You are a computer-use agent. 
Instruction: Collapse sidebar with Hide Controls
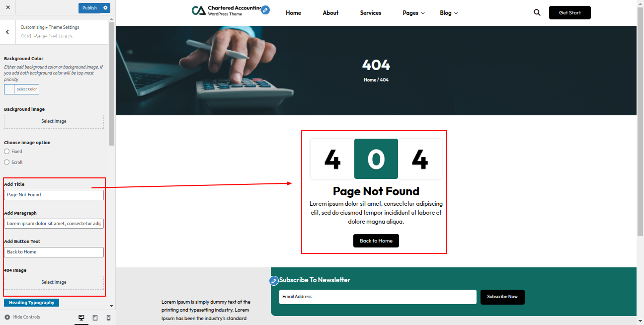(x=22, y=317)
